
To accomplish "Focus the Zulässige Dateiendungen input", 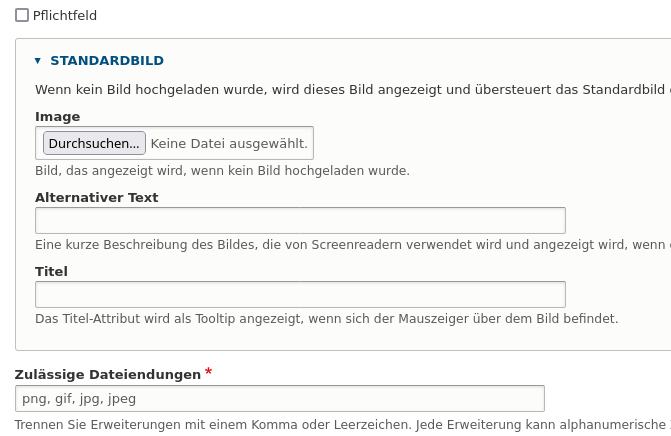I will pyautogui.click(x=280, y=398).
